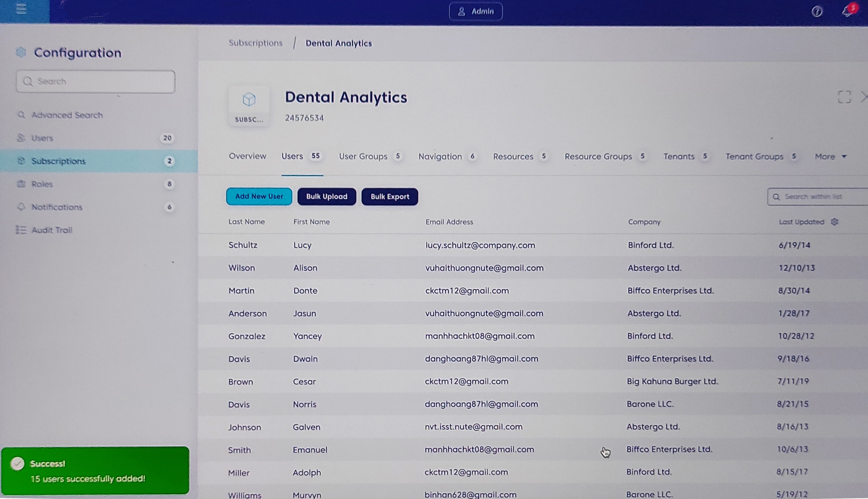This screenshot has height=499, width=868.
Task: Click the Last Updated column settings gear
Action: [834, 222]
